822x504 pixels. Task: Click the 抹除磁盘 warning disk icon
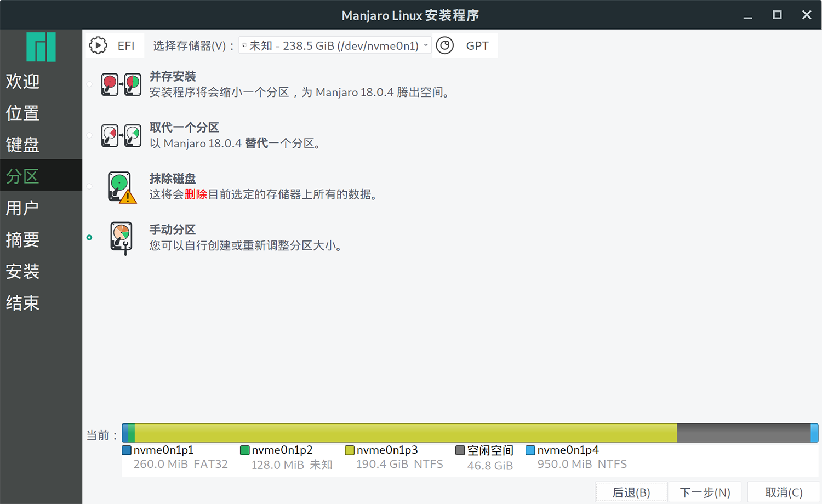[x=121, y=187]
